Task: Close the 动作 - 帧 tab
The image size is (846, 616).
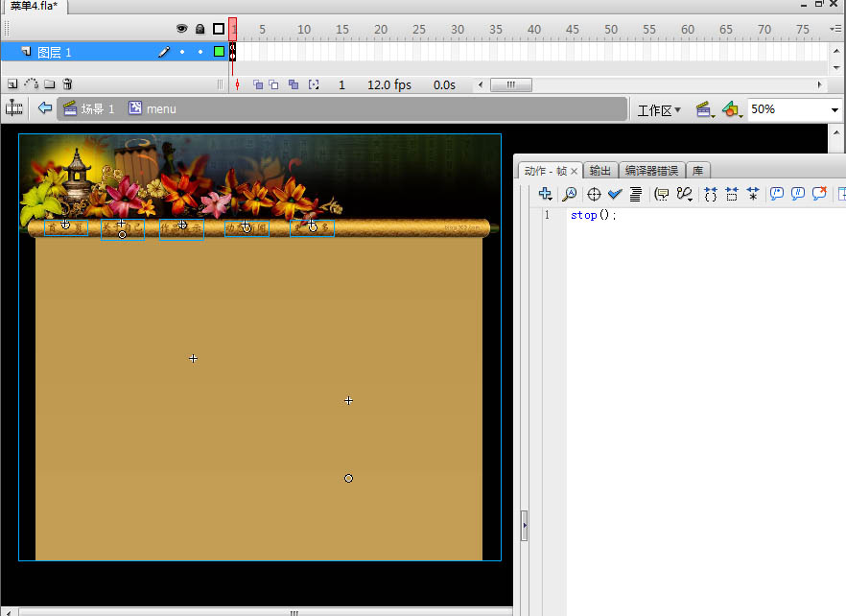Action: click(574, 171)
